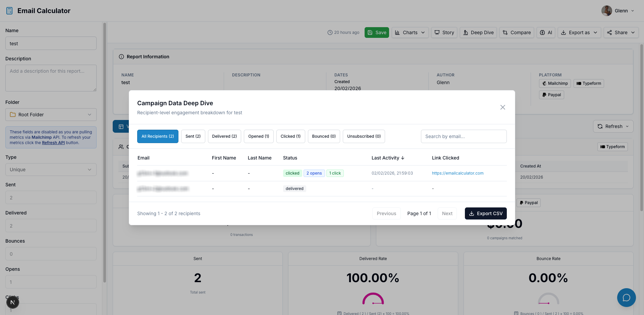Click the Export CSV button

(x=486, y=213)
